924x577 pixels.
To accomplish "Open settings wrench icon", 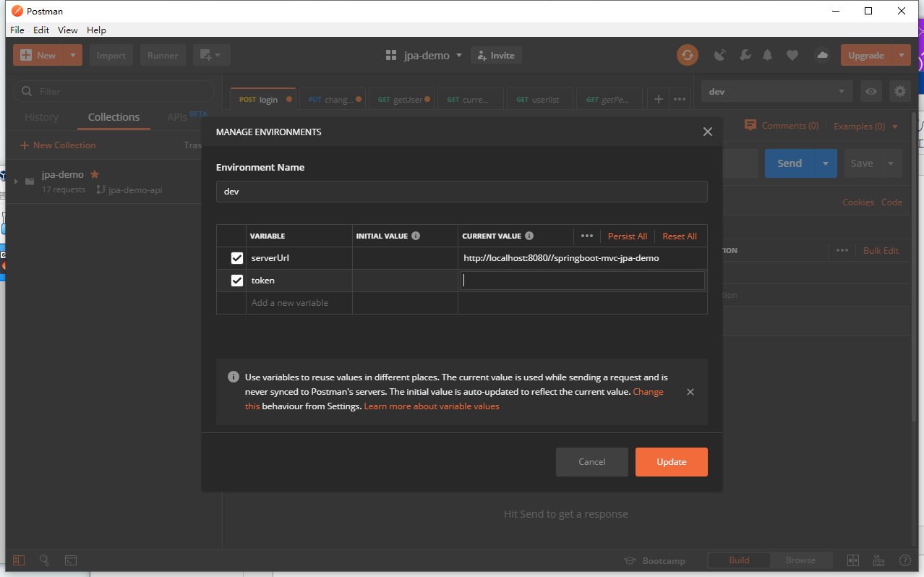I will [745, 55].
